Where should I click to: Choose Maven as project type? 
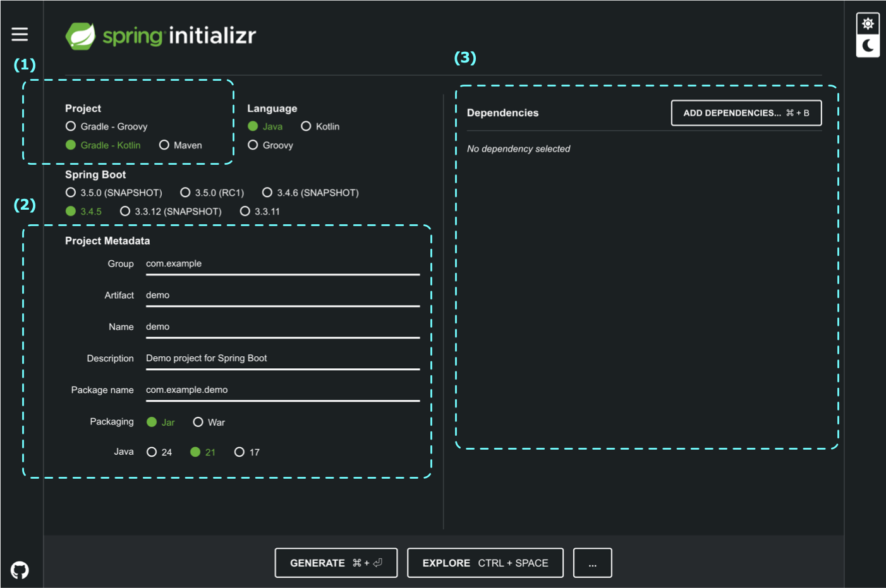coord(164,145)
